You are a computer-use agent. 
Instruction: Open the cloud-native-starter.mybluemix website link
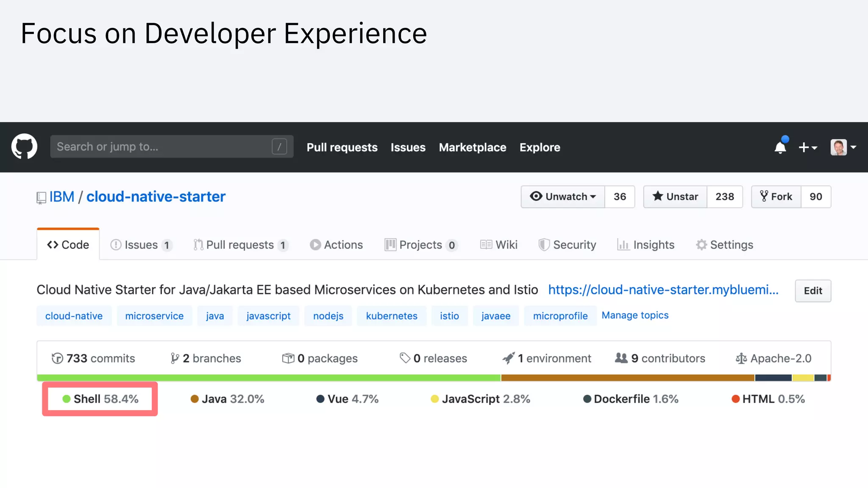tap(663, 290)
